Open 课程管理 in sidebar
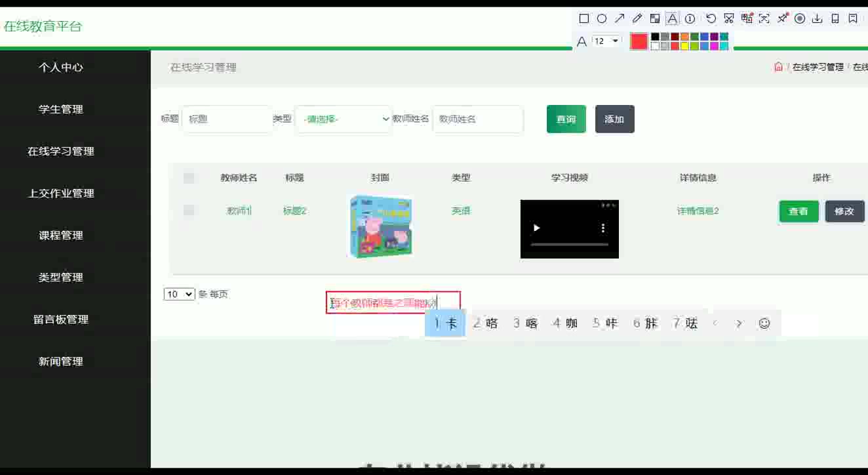This screenshot has width=868, height=475. point(61,235)
